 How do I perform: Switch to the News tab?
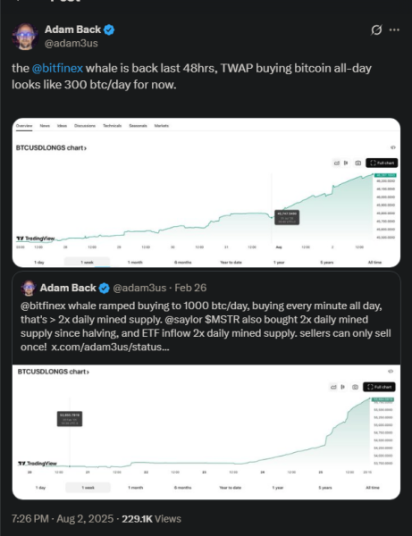[45, 126]
